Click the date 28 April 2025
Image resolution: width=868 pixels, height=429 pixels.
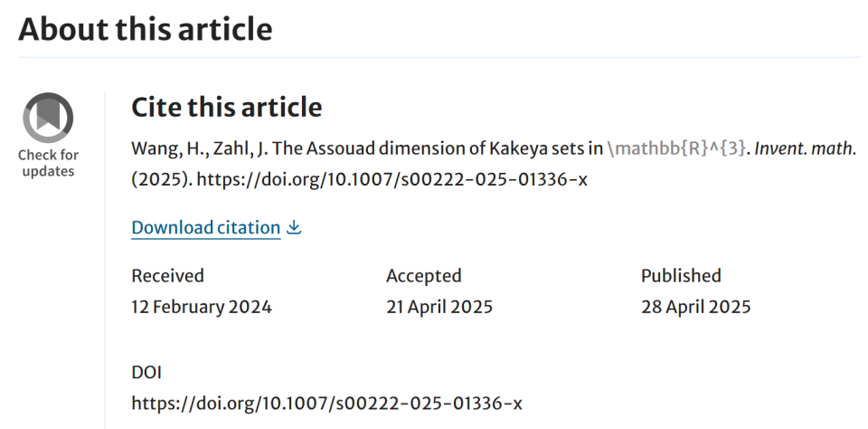click(x=696, y=307)
